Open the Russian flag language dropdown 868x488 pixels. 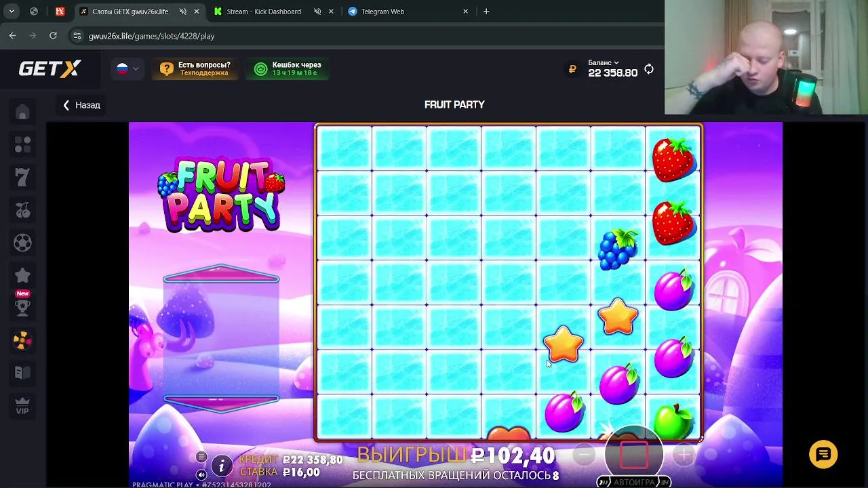click(x=127, y=68)
